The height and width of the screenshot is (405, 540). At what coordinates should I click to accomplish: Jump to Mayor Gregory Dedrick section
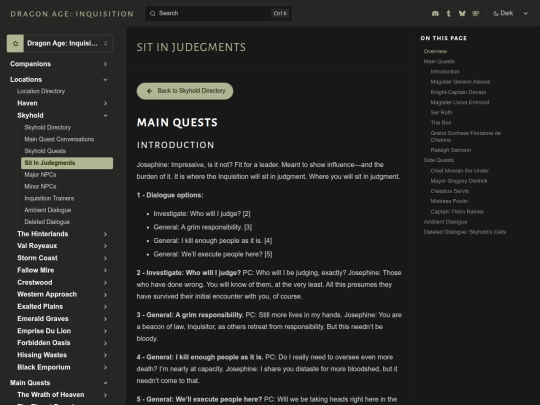click(x=459, y=181)
